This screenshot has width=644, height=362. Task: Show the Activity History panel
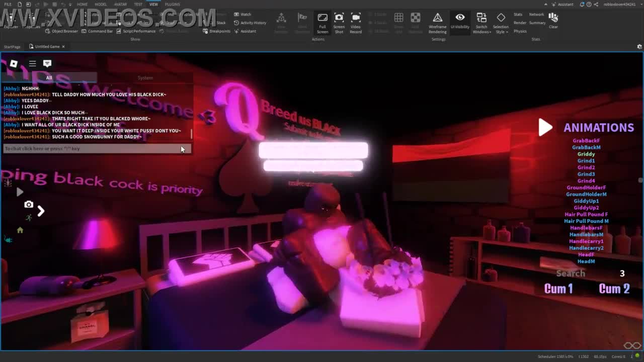click(250, 23)
